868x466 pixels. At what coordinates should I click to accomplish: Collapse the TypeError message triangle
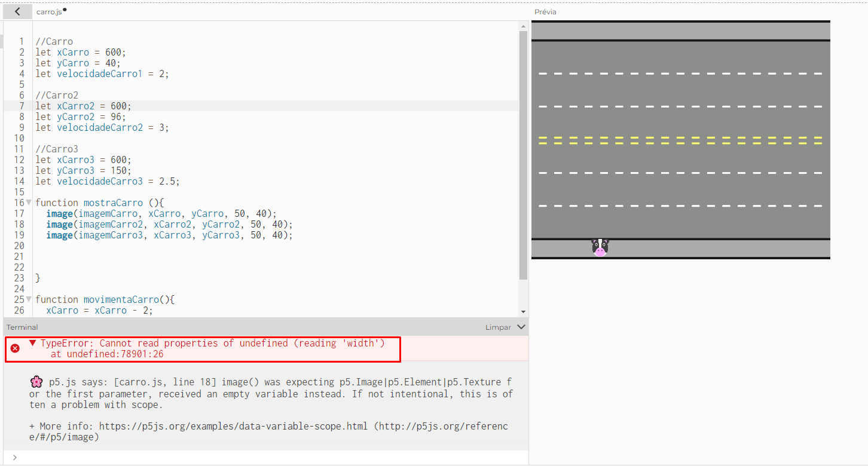(x=32, y=343)
